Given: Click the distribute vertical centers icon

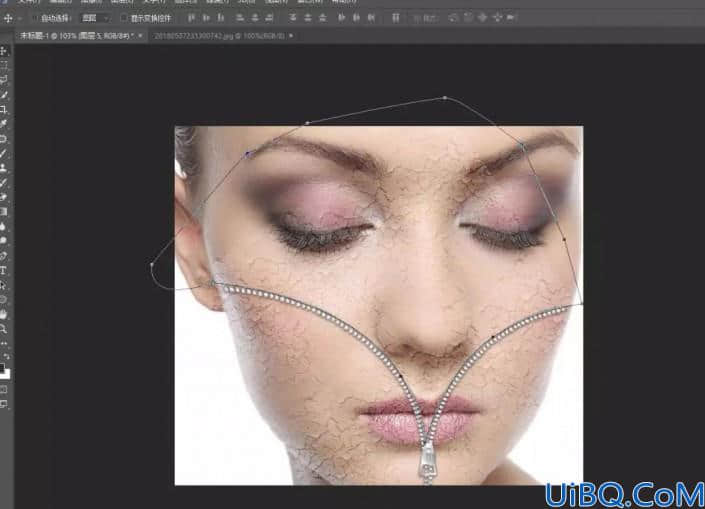Looking at the screenshot, I should (x=308, y=18).
